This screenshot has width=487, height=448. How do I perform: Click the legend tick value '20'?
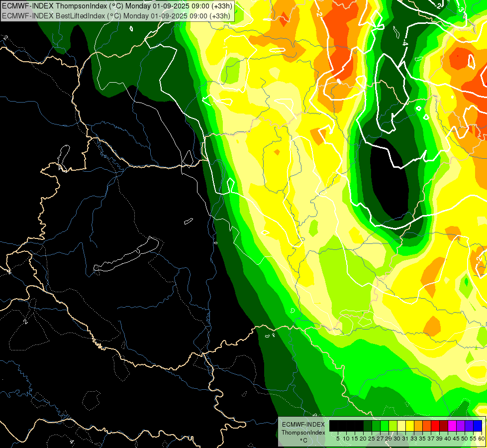[364, 439]
